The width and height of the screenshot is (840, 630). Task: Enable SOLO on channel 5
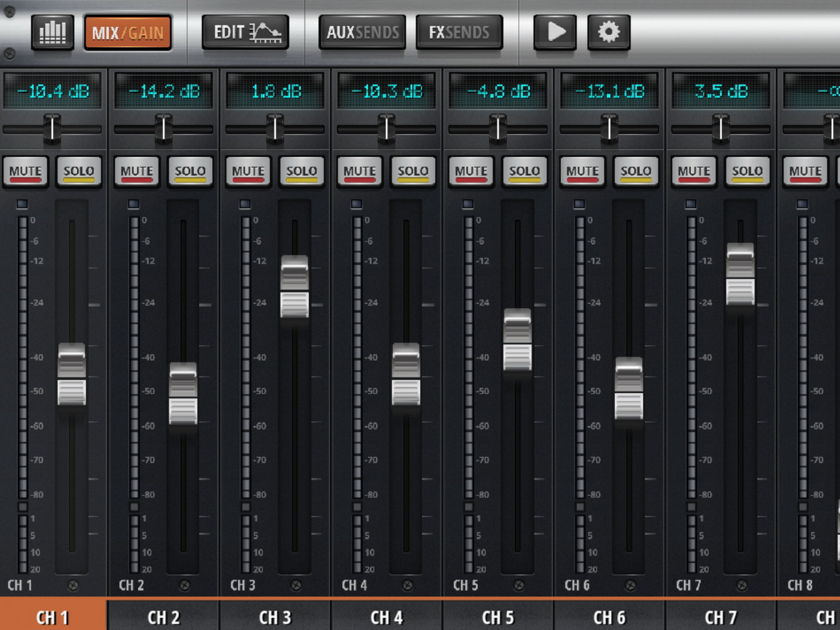point(525,172)
